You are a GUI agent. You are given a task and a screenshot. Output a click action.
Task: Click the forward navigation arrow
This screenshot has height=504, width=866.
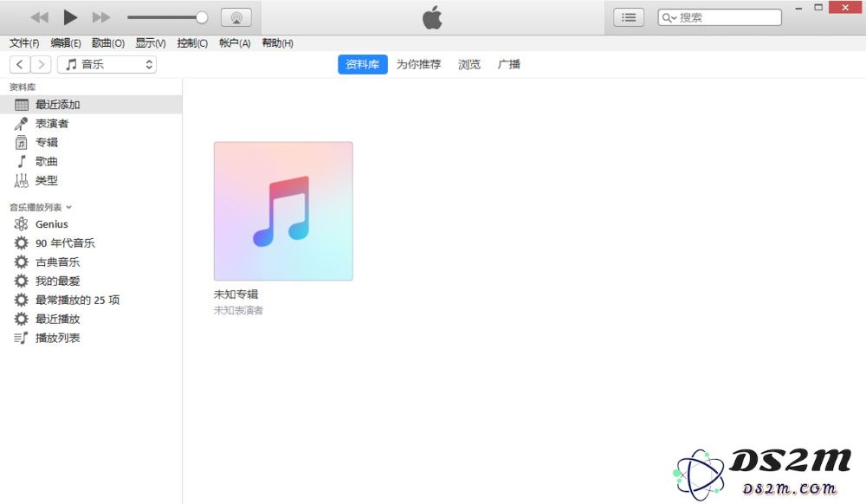pyautogui.click(x=41, y=65)
